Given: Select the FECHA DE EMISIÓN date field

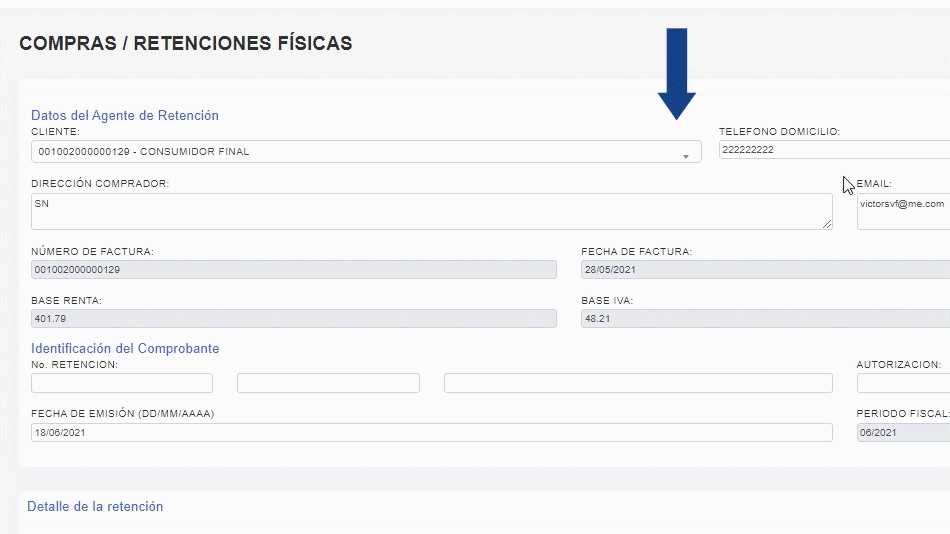Looking at the screenshot, I should (x=431, y=432).
